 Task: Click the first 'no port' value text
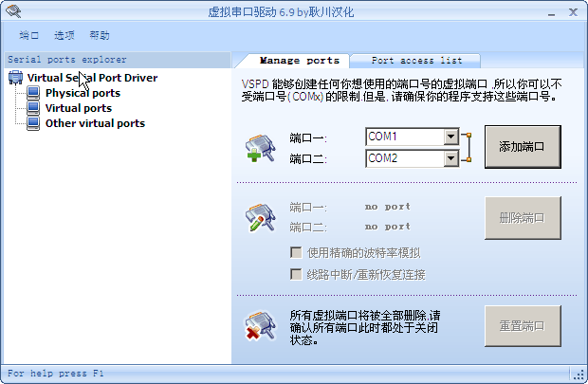coord(388,207)
